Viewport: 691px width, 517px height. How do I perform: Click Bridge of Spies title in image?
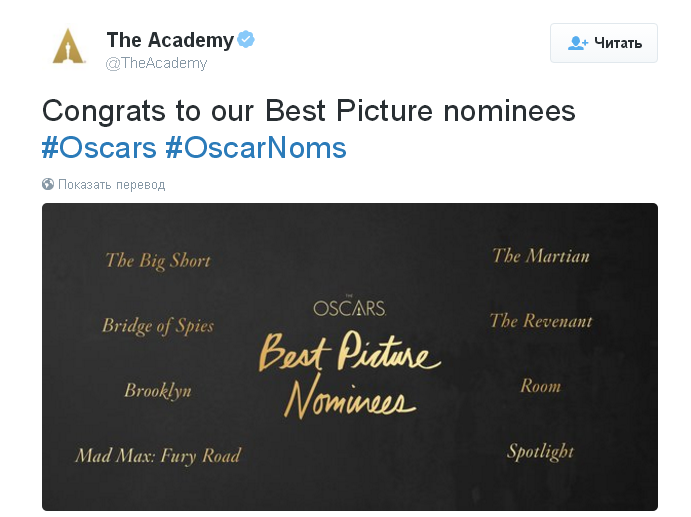158,326
